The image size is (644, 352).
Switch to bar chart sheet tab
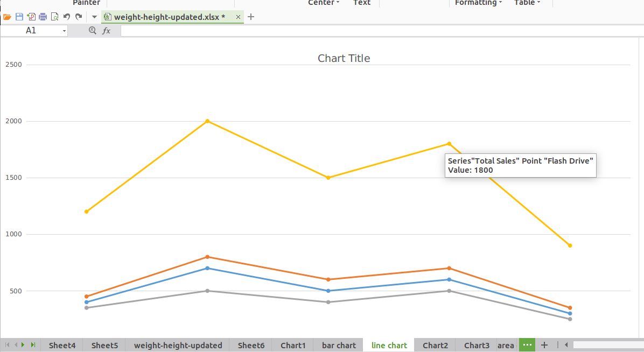339,346
